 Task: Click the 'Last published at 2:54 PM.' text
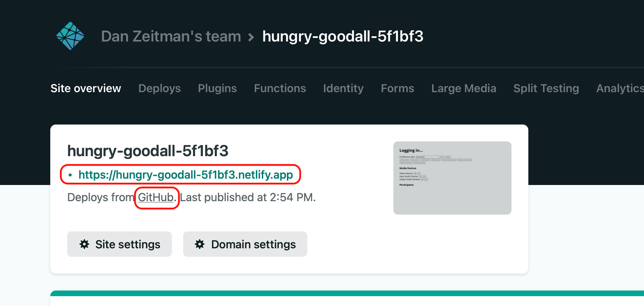(248, 197)
